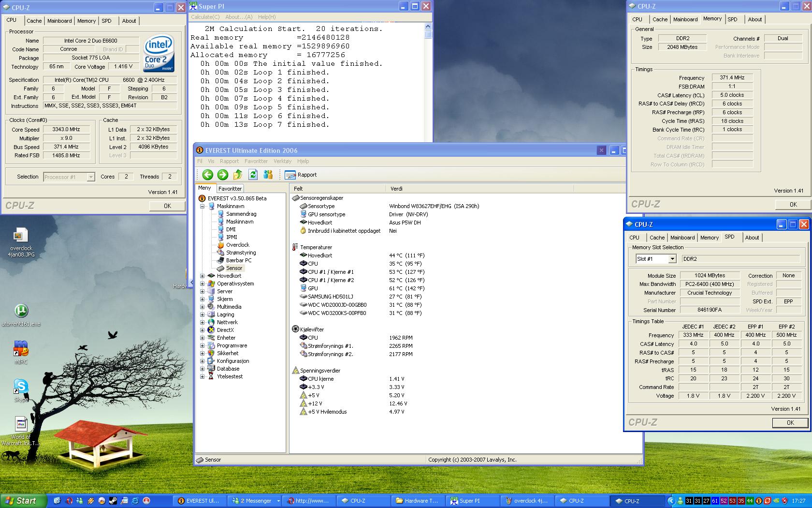
Task: Open the Verktøy menu in EVEREST
Action: 282,161
